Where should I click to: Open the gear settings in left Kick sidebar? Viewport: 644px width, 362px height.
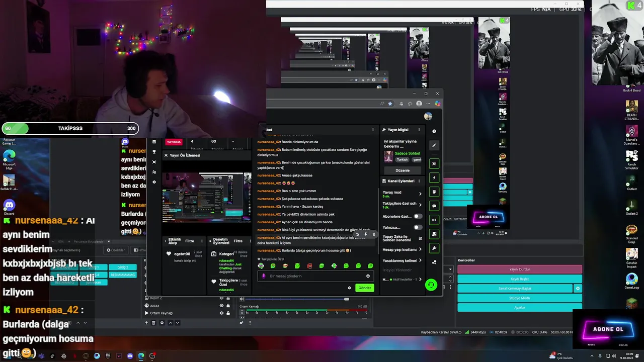pos(154,182)
